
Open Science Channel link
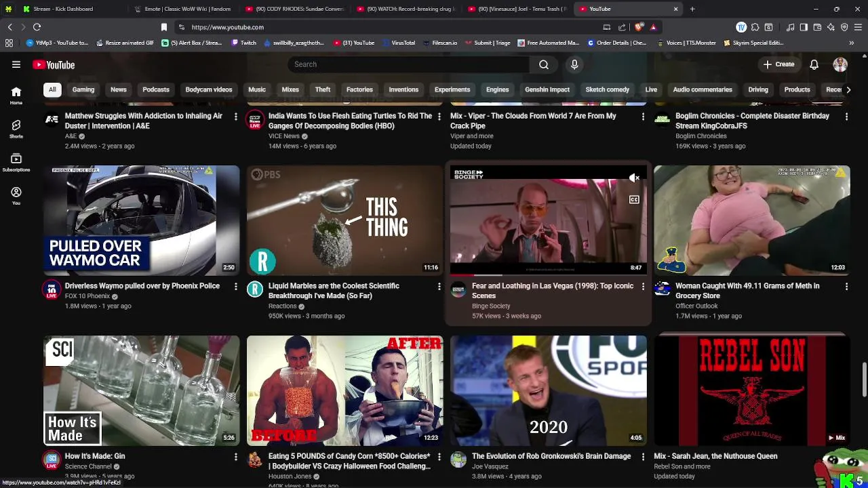click(x=88, y=466)
